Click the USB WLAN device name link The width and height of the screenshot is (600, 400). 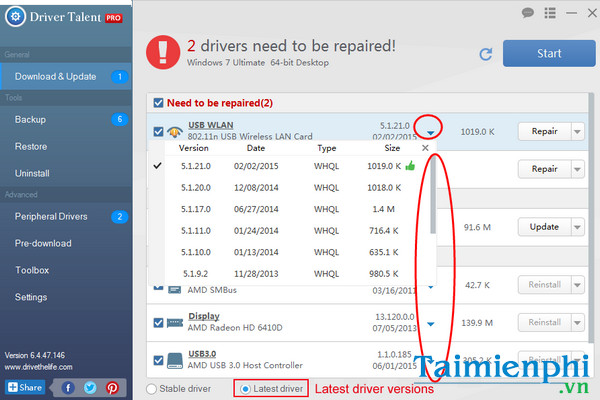[210, 125]
